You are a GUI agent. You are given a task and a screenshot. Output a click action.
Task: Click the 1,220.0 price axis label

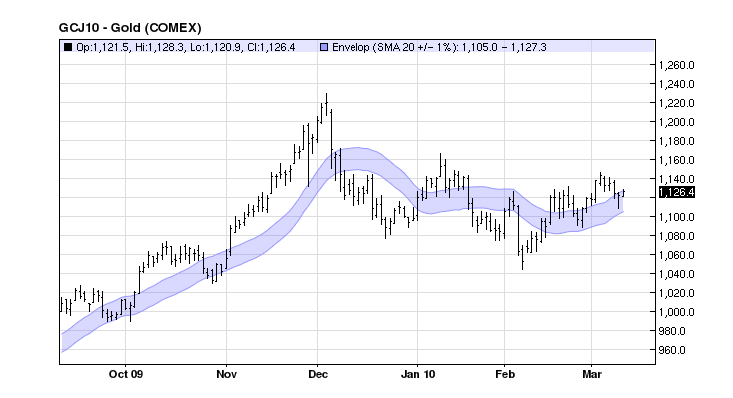point(676,103)
